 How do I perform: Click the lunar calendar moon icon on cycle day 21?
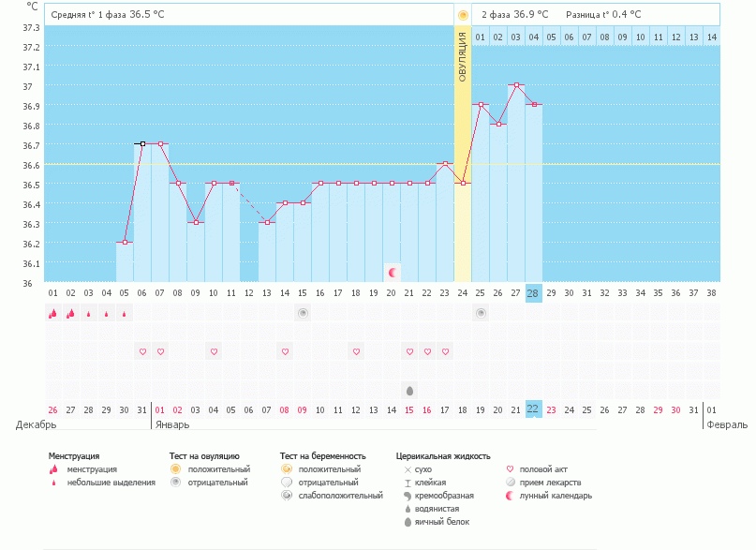click(x=393, y=273)
